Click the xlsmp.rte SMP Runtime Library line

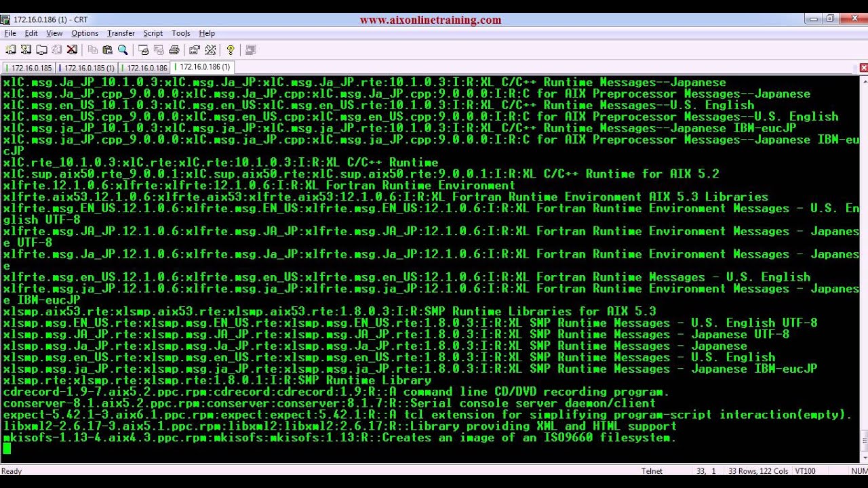click(217, 380)
